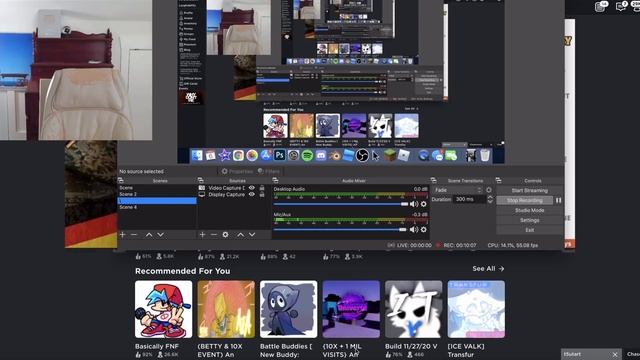Click the Spotify icon in the previewed dock
Image resolution: width=640 pixels, height=360 pixels.
[x=307, y=156]
